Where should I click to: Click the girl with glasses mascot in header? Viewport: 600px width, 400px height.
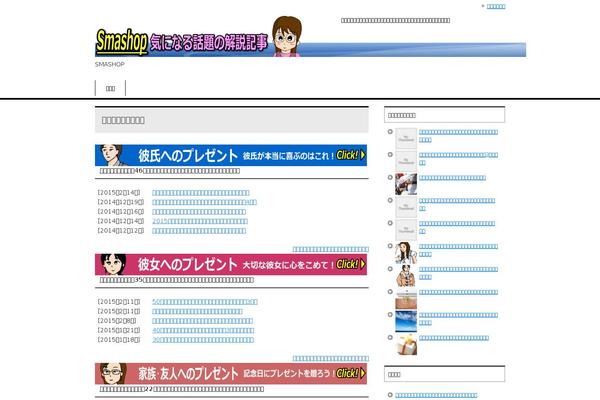tap(287, 36)
